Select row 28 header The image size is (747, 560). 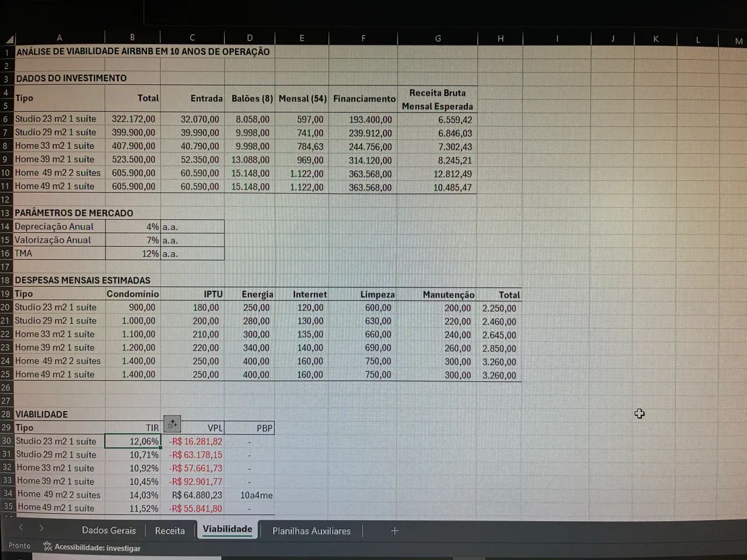[6, 414]
